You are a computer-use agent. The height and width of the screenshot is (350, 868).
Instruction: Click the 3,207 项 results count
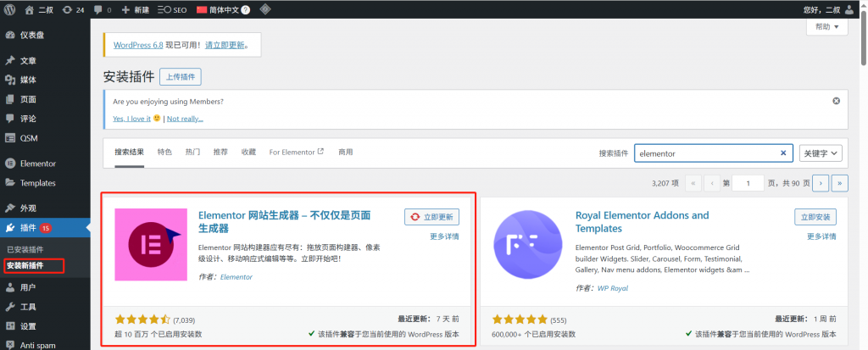[666, 183]
